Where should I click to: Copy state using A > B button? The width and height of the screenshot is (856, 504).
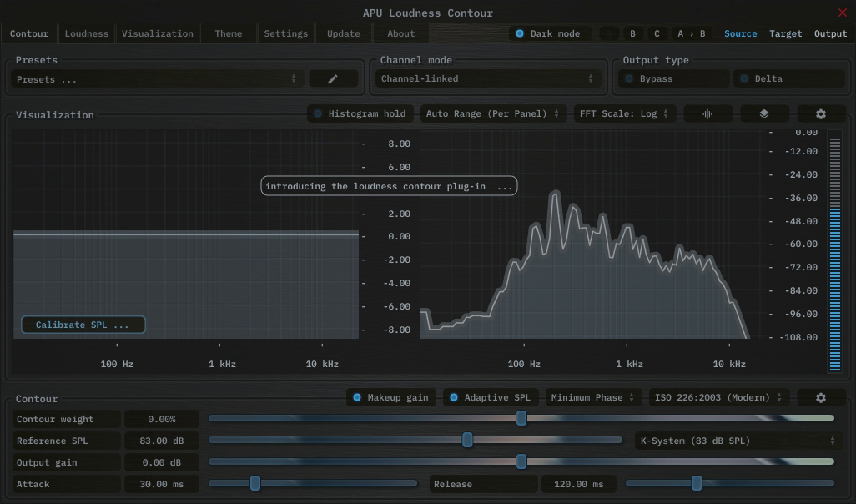click(691, 33)
